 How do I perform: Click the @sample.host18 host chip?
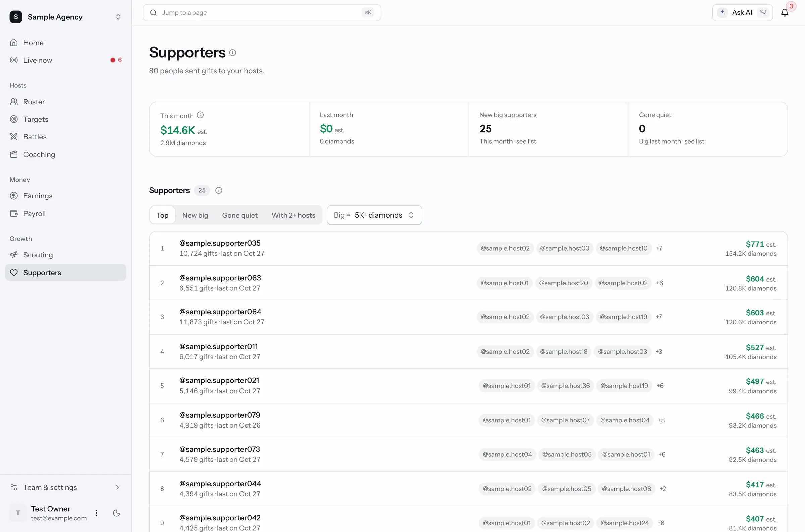click(x=563, y=352)
